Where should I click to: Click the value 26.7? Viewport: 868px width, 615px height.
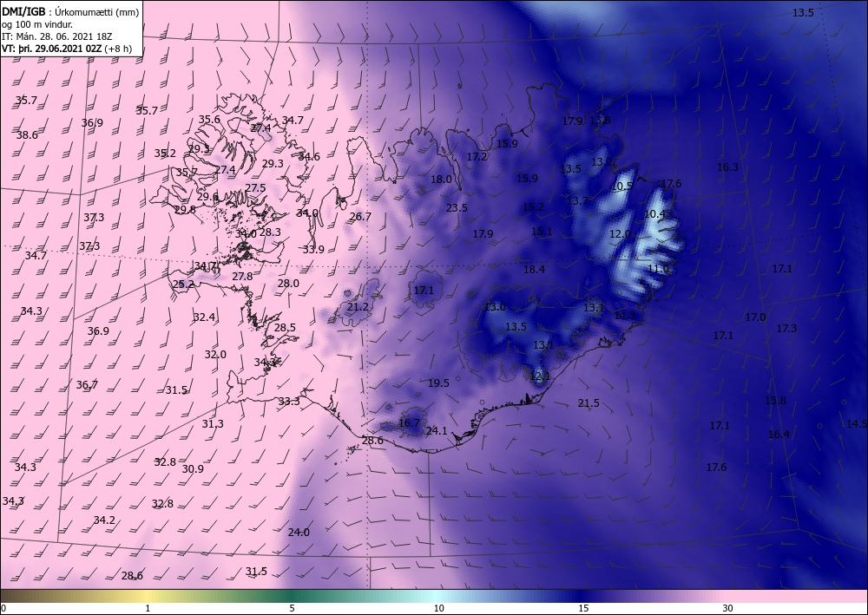(x=360, y=216)
